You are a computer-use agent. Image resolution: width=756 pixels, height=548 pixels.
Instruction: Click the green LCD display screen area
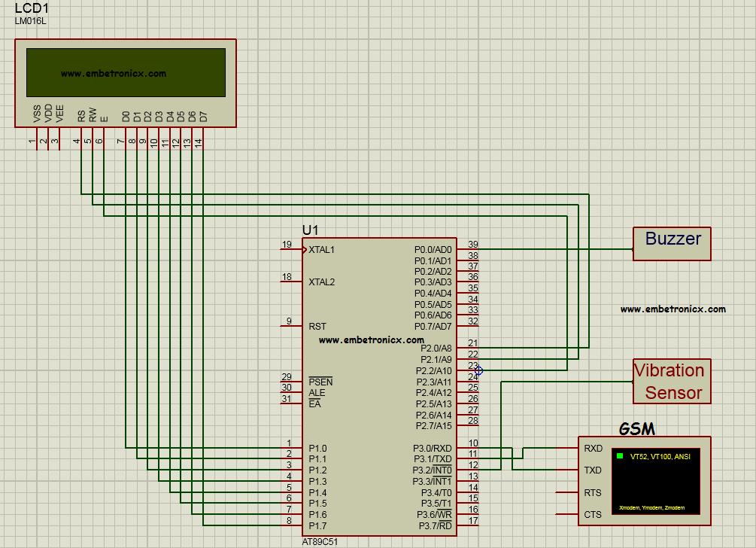coord(126,72)
